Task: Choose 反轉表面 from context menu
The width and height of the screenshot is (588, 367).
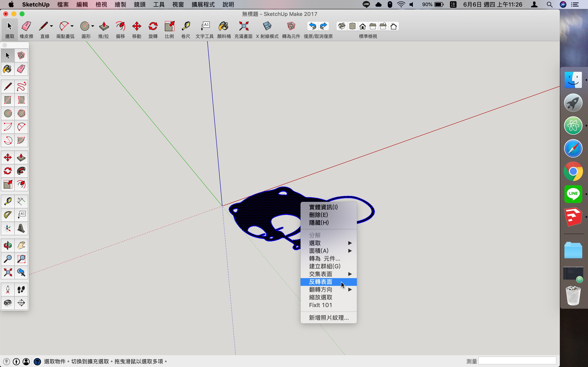Action: (321, 282)
